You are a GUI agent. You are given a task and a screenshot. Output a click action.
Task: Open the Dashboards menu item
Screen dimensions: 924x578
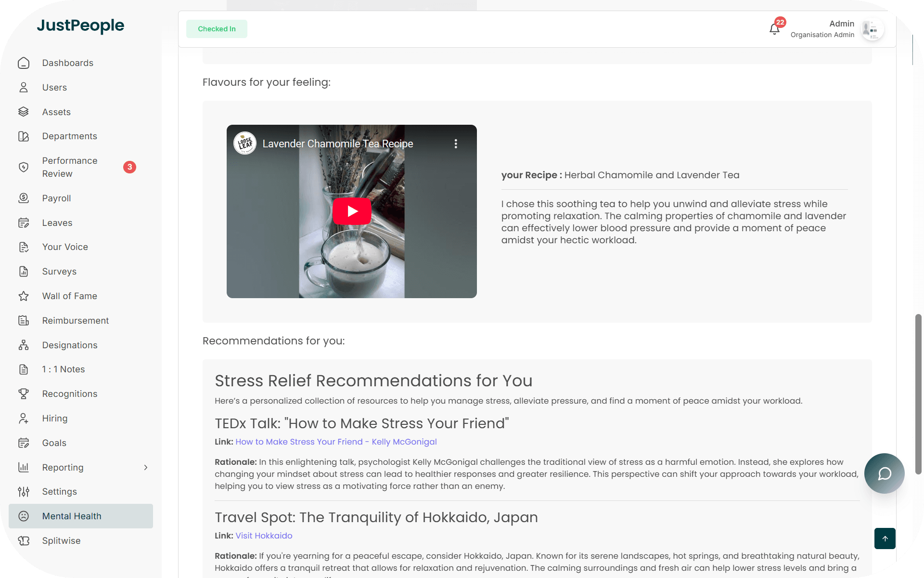coord(81,63)
